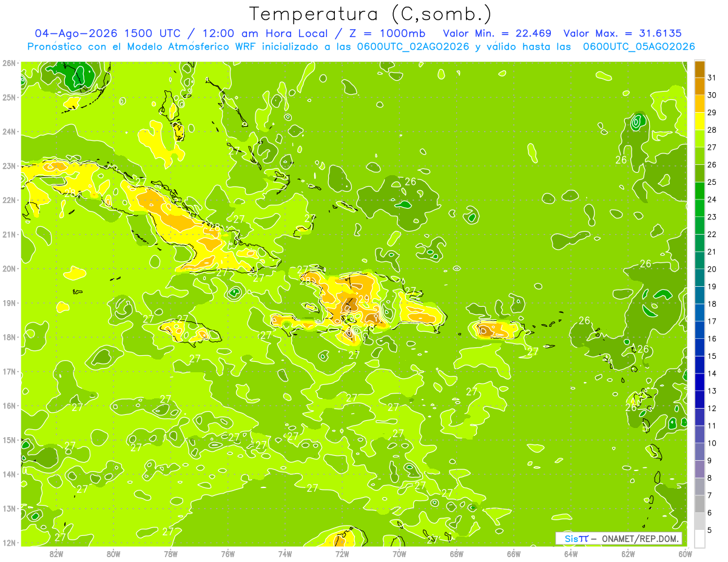Click the '74W' longitude axis label
728x562 pixels.
[285, 554]
